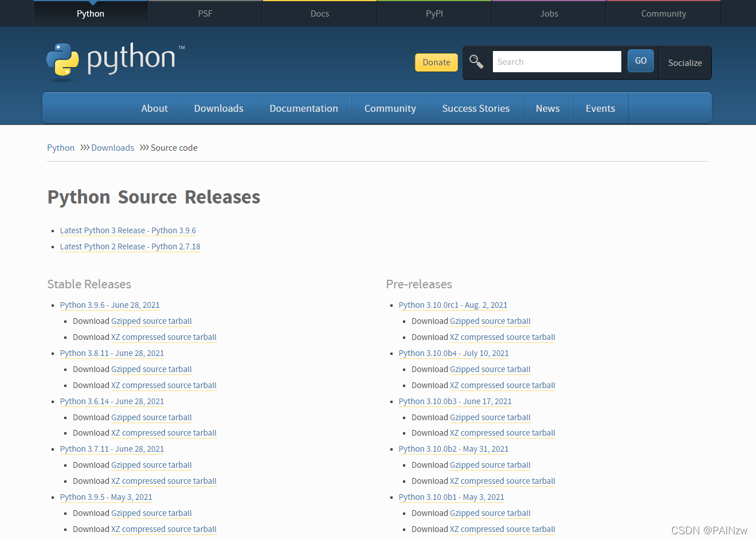This screenshot has height=540, width=756.
Task: Open Python 3.9.6 - June 28, 2021 release
Action: [110, 305]
